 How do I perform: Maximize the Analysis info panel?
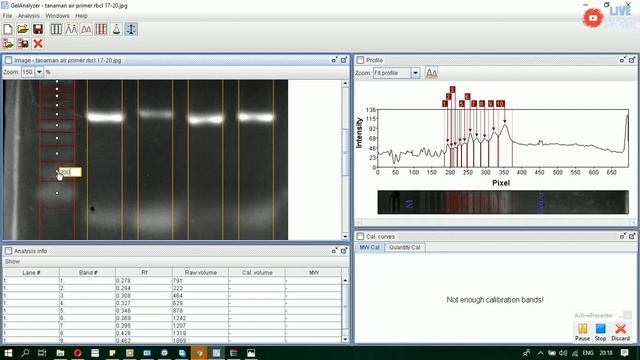(x=344, y=251)
